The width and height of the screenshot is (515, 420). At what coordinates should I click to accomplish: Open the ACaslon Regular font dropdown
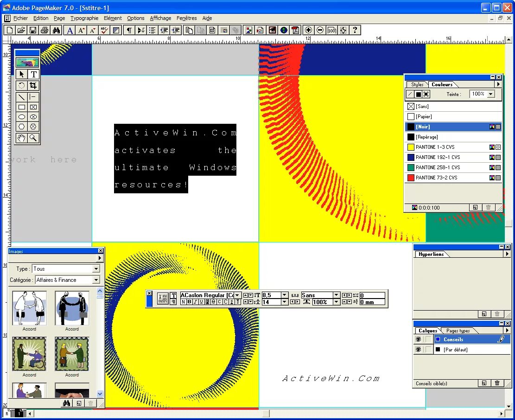click(x=236, y=295)
